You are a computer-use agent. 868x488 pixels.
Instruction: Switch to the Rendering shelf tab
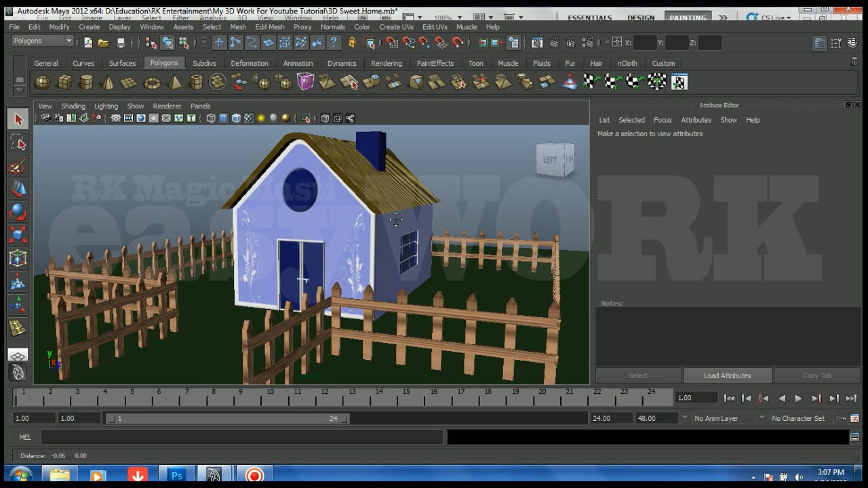tap(387, 63)
